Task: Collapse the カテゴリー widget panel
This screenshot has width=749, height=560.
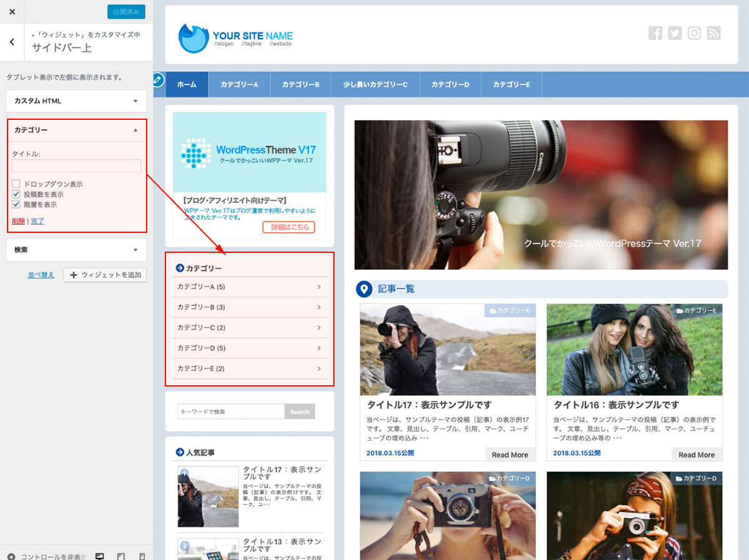Action: click(135, 130)
